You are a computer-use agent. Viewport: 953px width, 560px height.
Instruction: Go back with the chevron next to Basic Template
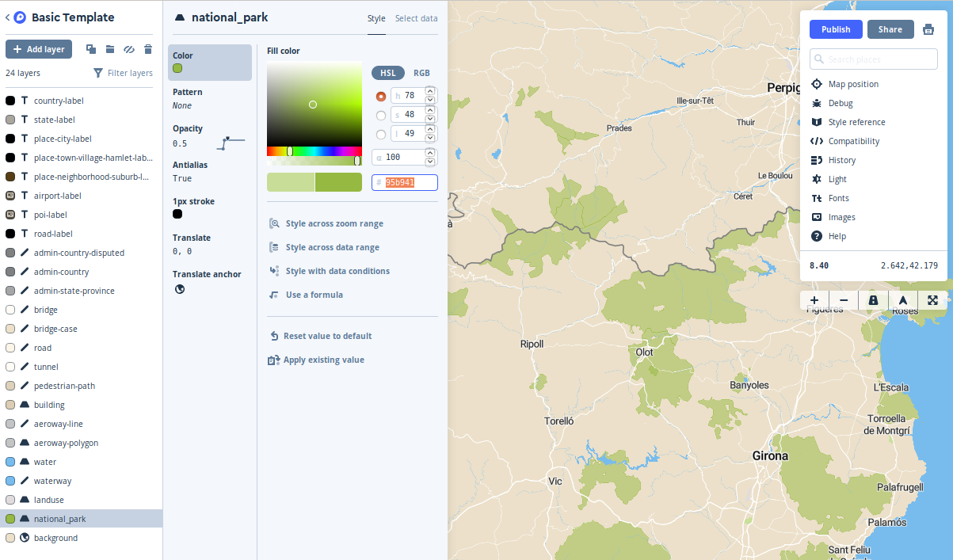point(8,17)
